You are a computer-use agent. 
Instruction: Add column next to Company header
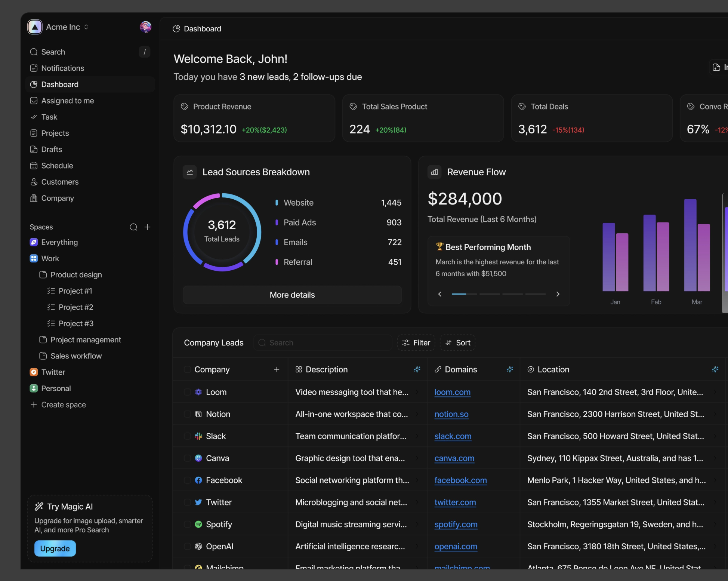(277, 369)
